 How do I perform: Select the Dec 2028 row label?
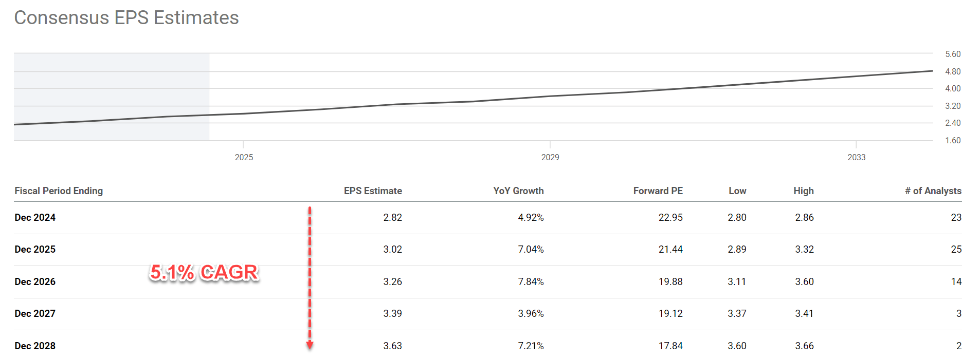[35, 346]
